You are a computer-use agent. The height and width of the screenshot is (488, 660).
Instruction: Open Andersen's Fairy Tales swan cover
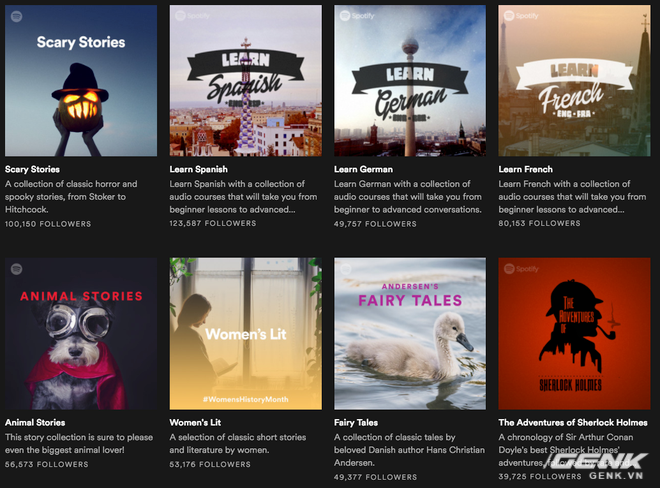[410, 333]
